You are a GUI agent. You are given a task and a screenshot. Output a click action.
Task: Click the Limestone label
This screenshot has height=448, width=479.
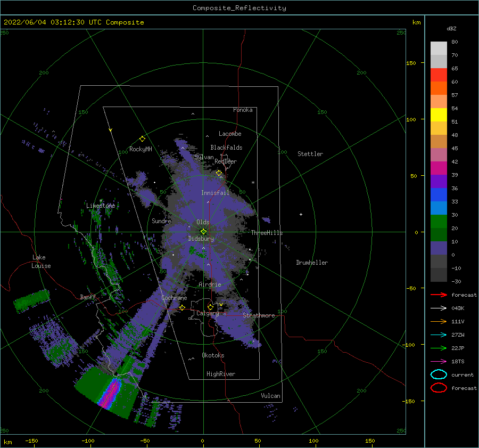101,206
